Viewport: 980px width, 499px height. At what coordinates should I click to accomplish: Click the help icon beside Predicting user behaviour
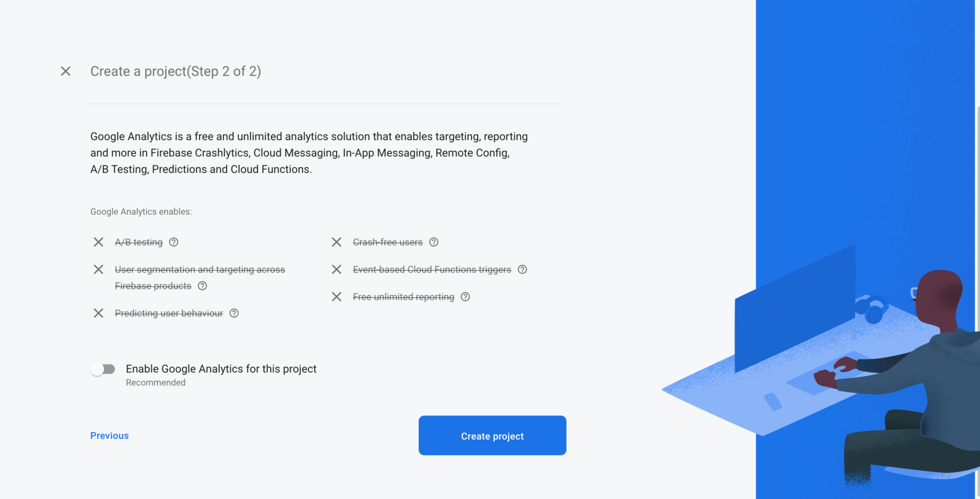point(234,313)
